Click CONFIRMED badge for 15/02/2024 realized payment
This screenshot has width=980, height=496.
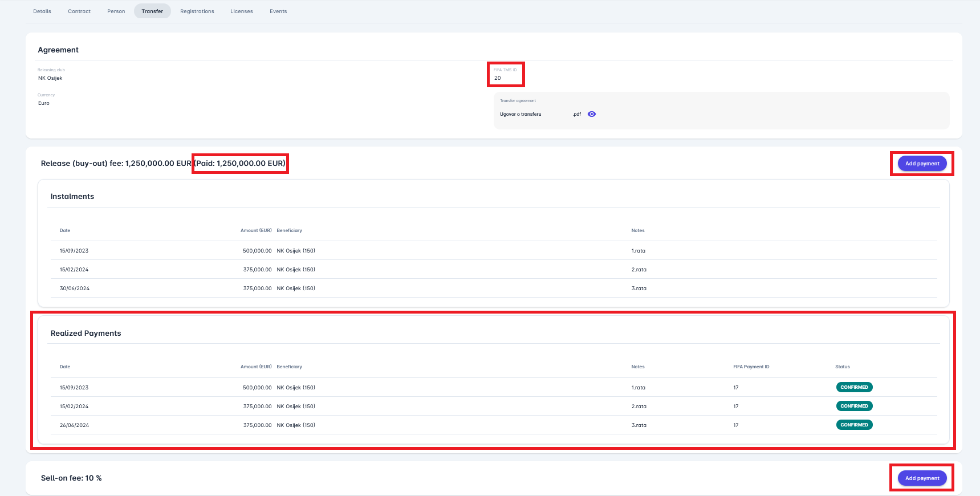pos(854,406)
